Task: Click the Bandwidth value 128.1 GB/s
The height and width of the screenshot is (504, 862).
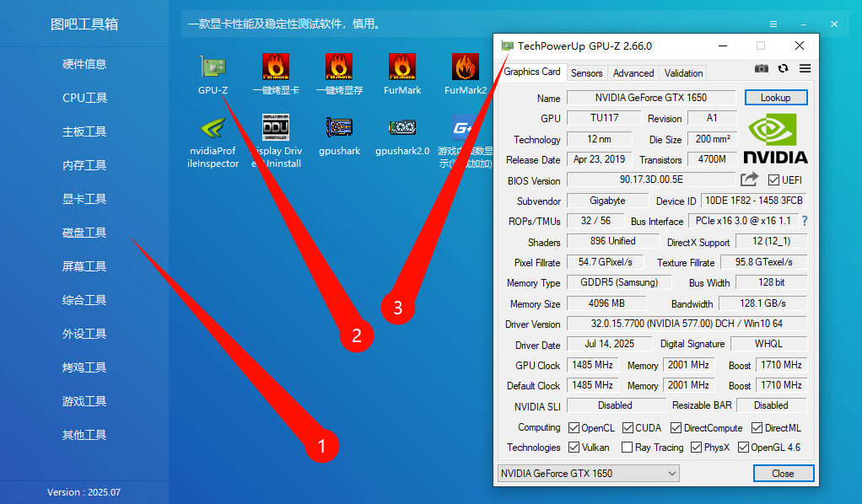Action: point(762,303)
